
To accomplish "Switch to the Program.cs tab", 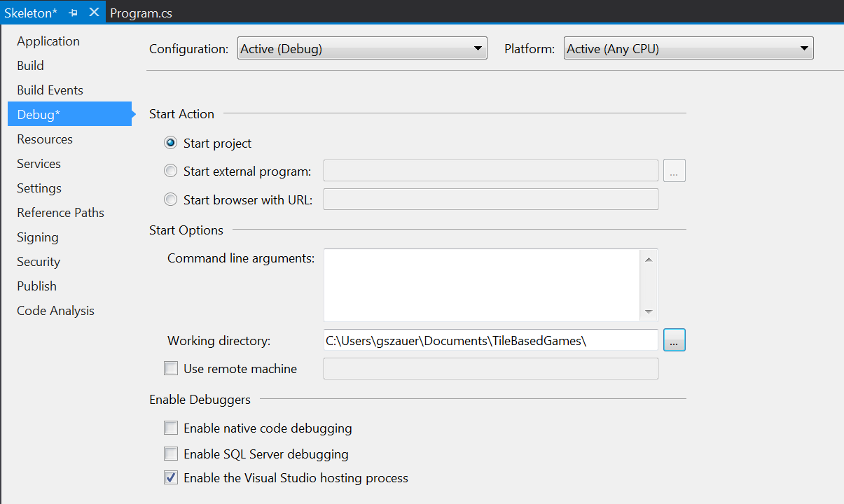I will 141,13.
